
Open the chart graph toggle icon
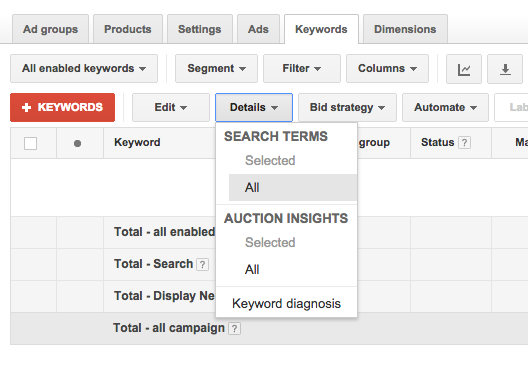coord(464,69)
